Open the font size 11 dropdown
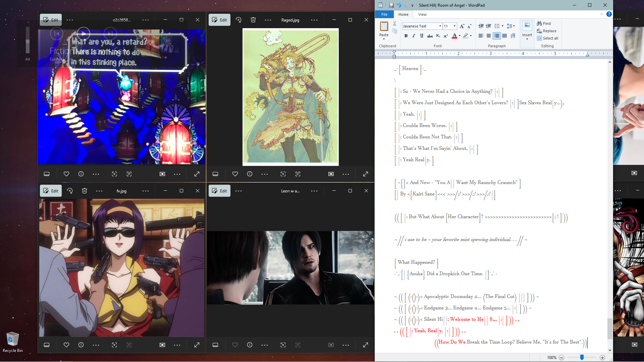Viewport: 644px width, 362px height. coord(454,26)
